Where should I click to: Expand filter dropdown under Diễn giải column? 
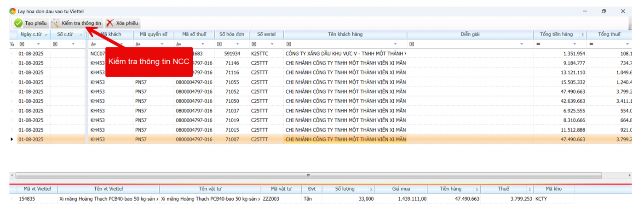pyautogui.click(x=522, y=44)
